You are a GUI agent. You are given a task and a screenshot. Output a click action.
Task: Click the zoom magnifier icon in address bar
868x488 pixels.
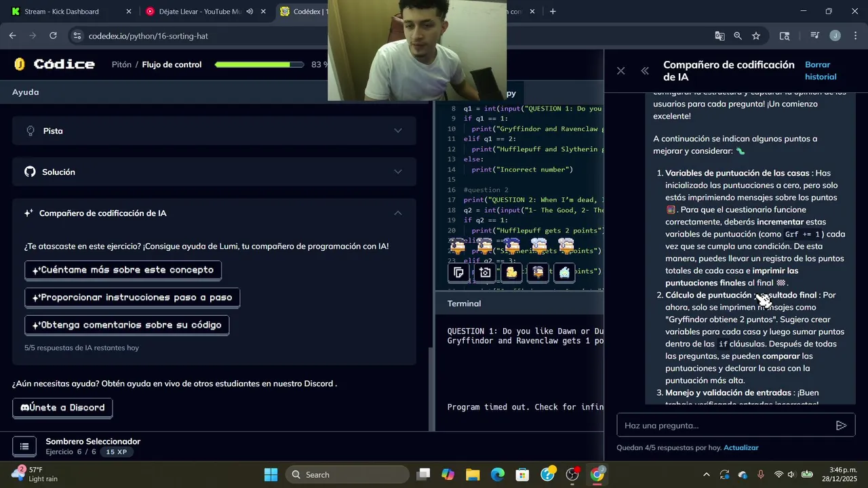click(x=738, y=36)
